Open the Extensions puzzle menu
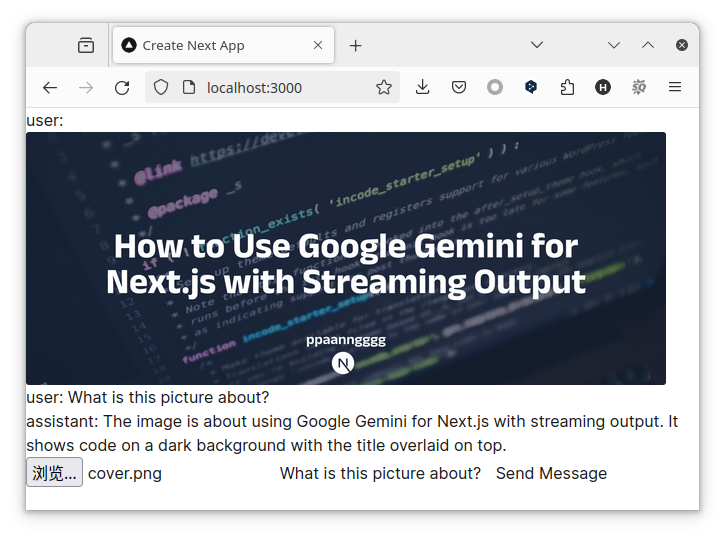This screenshot has width=725, height=539. pyautogui.click(x=567, y=87)
